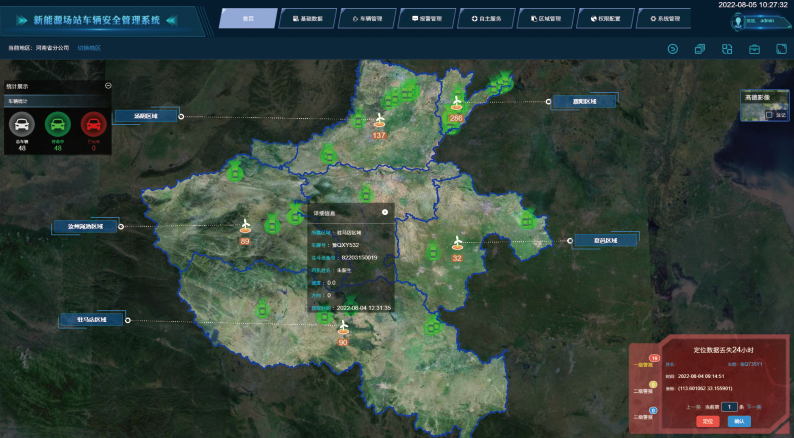
Task: Click the airport marker labeled 90
Action: [x=343, y=329]
